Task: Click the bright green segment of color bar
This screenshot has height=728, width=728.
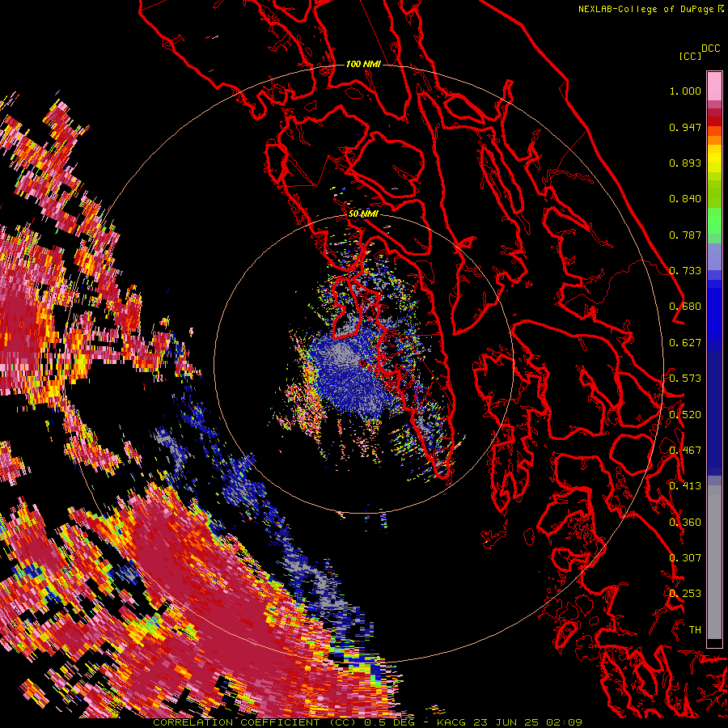Action: point(714,221)
